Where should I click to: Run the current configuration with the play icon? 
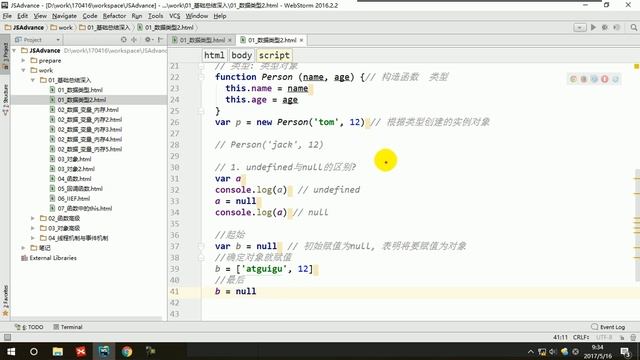tap(593, 27)
